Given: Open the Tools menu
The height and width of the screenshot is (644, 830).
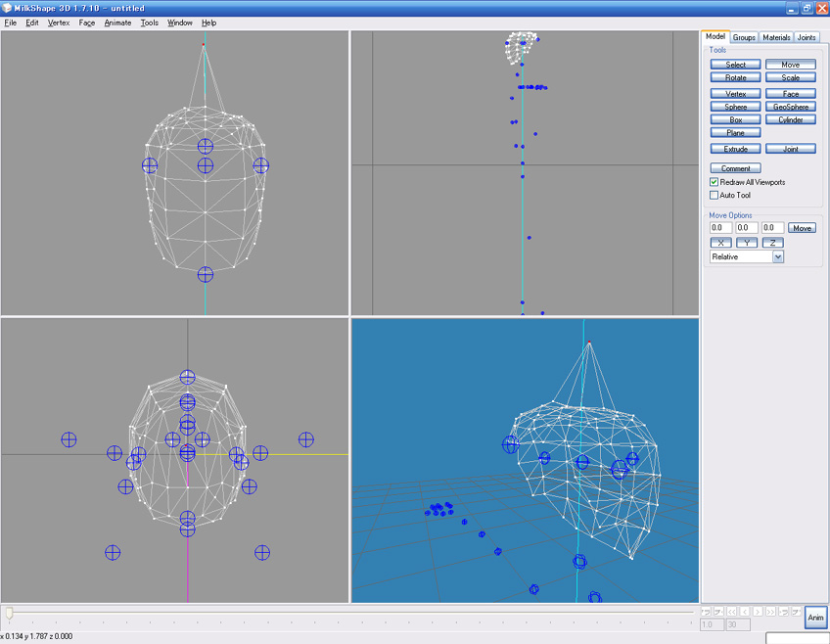Looking at the screenshot, I should (150, 23).
